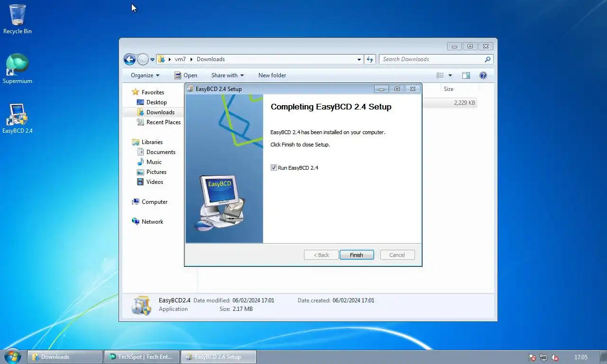Expand the view options dropdown arrow
607x364 pixels.
pyautogui.click(x=450, y=75)
